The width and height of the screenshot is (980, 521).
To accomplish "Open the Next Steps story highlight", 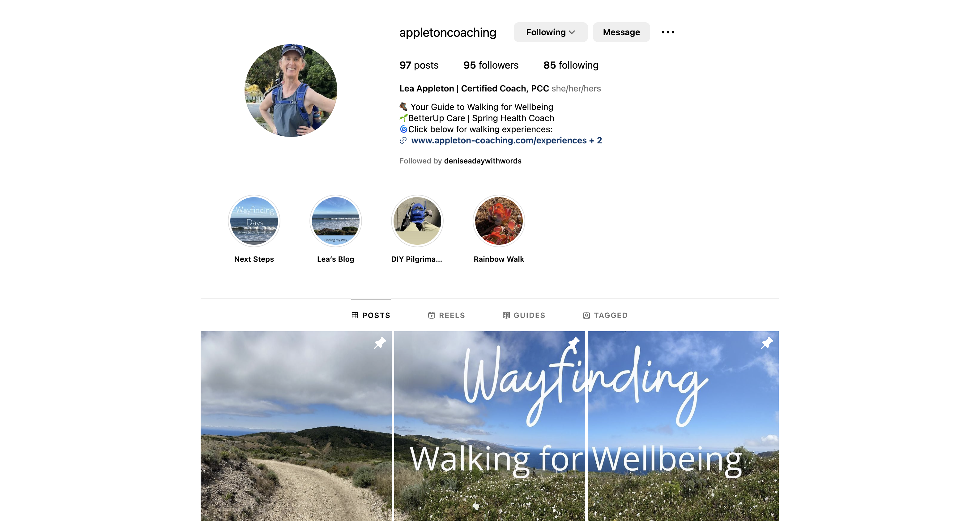I will point(254,221).
